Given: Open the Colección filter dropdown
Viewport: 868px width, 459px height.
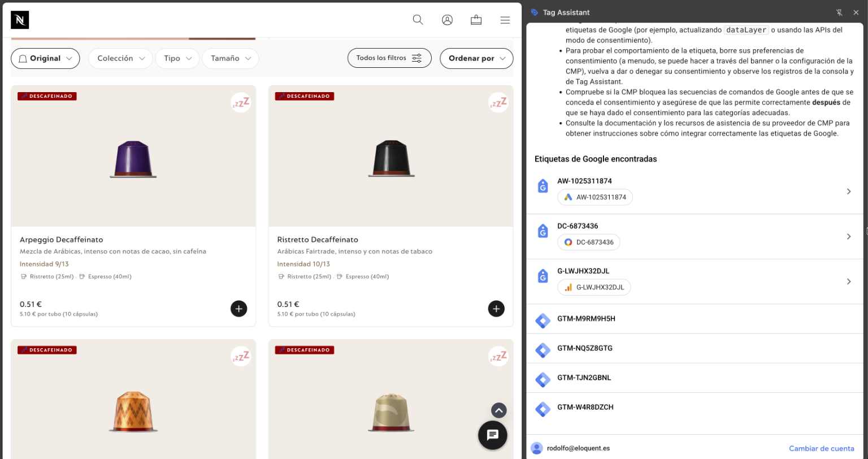Looking at the screenshot, I should pyautogui.click(x=120, y=58).
